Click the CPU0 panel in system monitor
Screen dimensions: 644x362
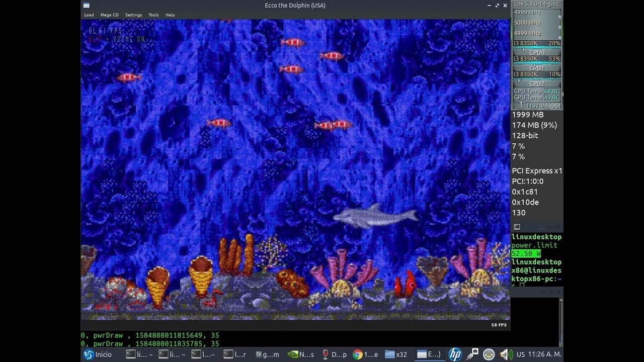537,52
